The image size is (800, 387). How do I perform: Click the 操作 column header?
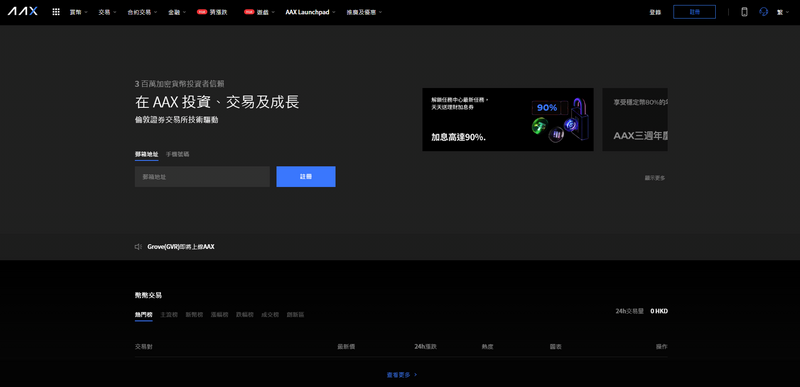click(661, 347)
